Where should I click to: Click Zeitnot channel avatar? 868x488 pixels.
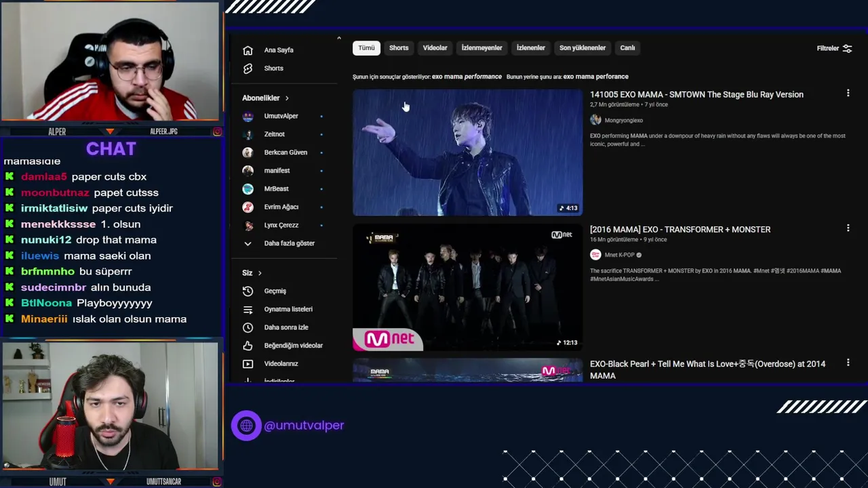248,134
